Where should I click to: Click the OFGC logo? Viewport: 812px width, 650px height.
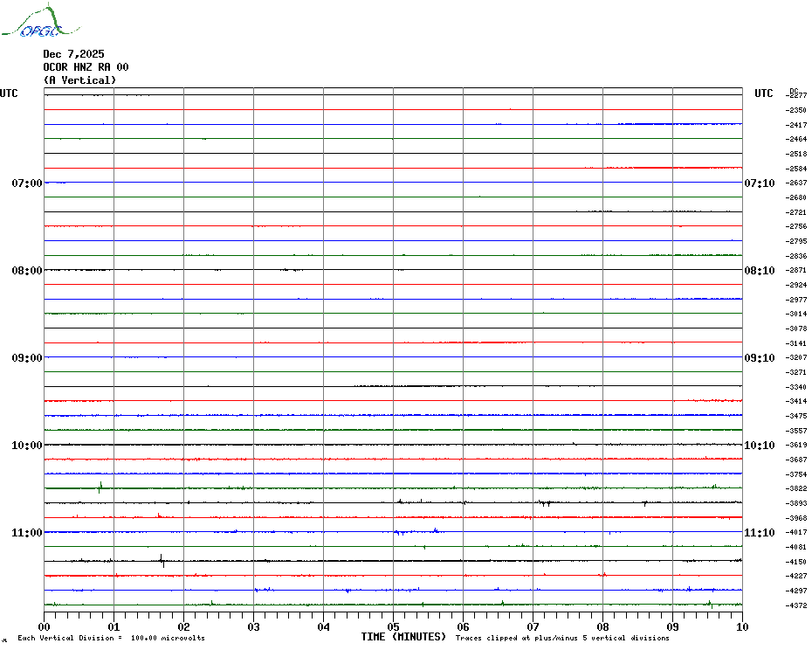click(x=32, y=23)
